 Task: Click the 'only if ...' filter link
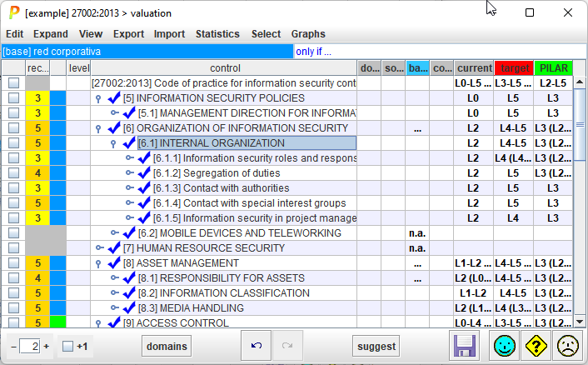coord(313,52)
